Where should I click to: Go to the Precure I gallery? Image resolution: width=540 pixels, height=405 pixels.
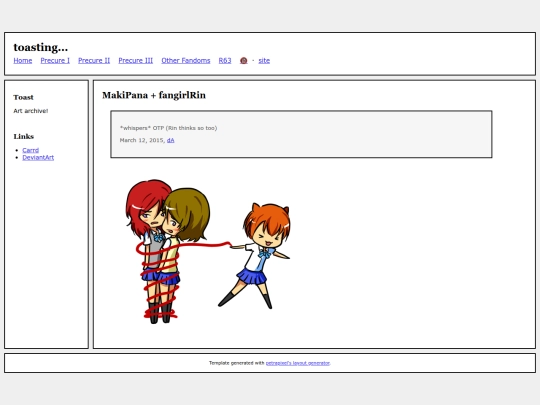click(55, 61)
